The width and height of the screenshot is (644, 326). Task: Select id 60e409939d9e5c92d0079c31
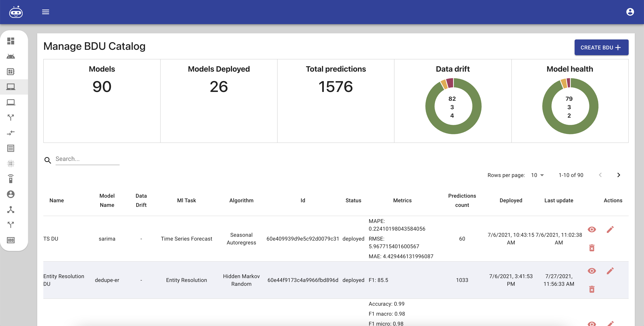point(303,239)
